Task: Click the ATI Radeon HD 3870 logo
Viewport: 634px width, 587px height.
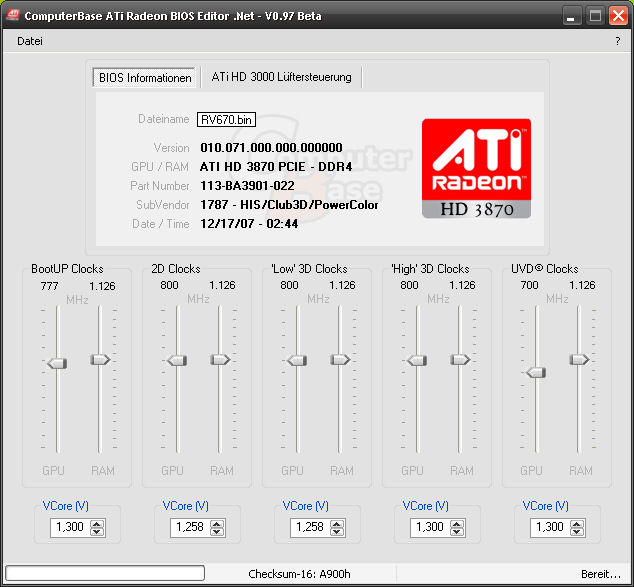Action: (476, 168)
